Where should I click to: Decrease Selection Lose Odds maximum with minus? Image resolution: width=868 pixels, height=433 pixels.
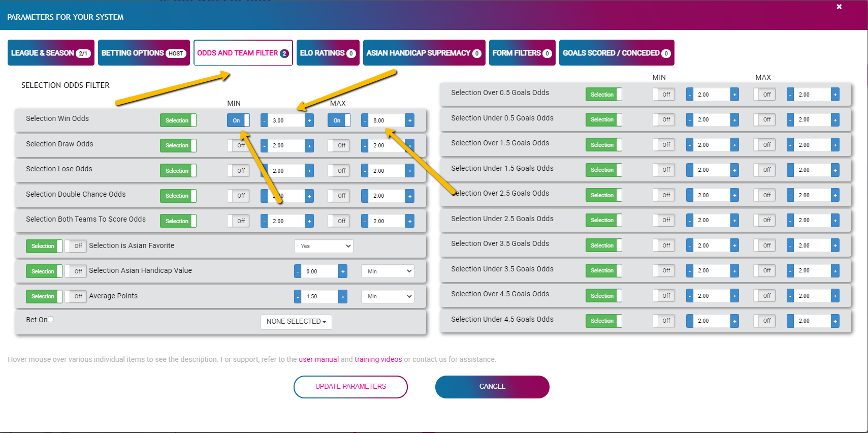pos(365,171)
